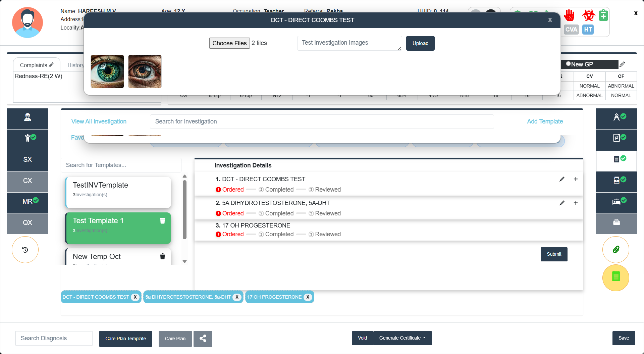
Task: Click the pencil icon next to New GP
Action: click(622, 64)
